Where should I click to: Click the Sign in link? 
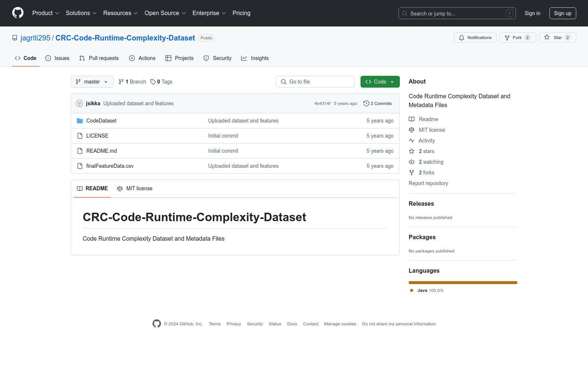[x=533, y=13]
